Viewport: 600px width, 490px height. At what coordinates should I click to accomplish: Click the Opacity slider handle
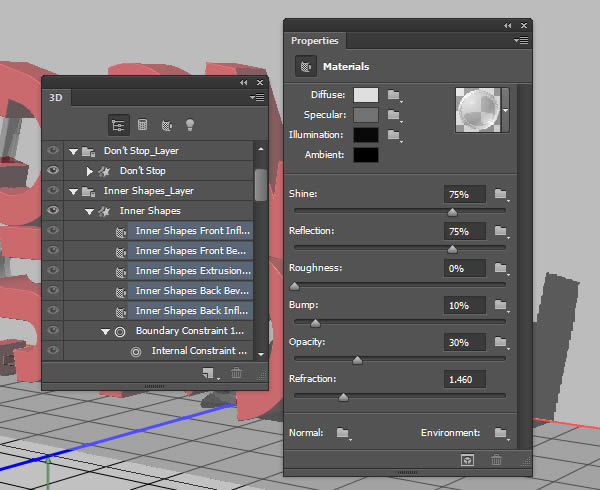(x=357, y=360)
